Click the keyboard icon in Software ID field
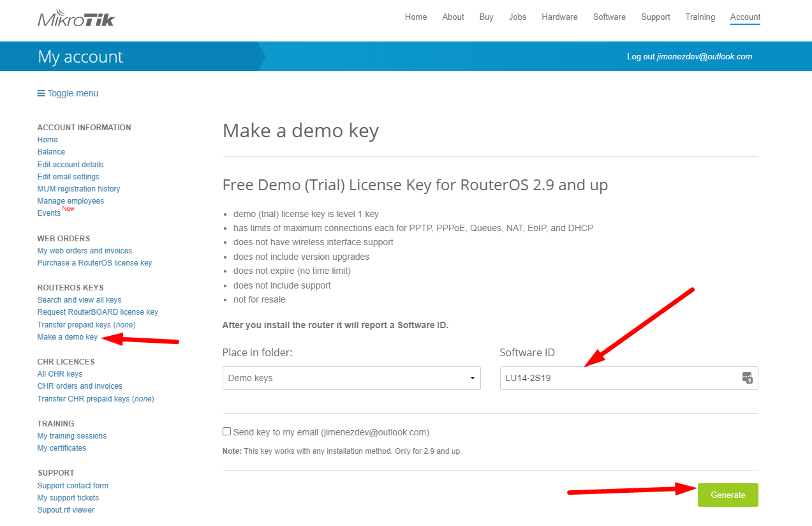The height and width of the screenshot is (526, 812). click(746, 378)
